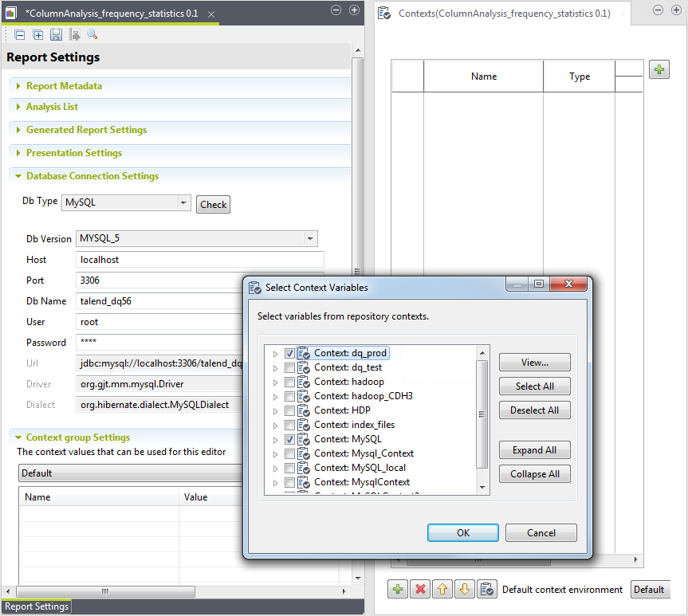The width and height of the screenshot is (688, 616).
Task: Click the collapse all sections toolbar icon
Action: tap(20, 35)
